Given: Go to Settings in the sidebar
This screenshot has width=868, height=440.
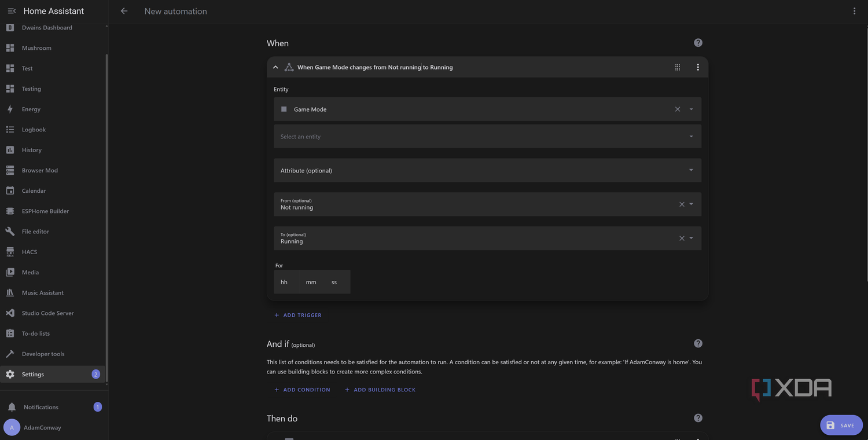Looking at the screenshot, I should (53, 374).
